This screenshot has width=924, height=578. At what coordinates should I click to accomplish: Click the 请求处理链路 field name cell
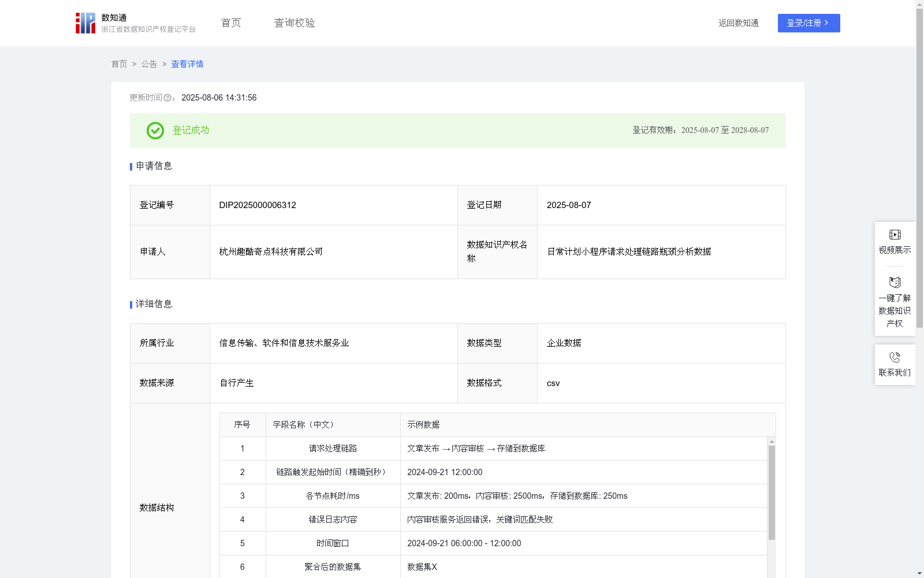(x=333, y=449)
